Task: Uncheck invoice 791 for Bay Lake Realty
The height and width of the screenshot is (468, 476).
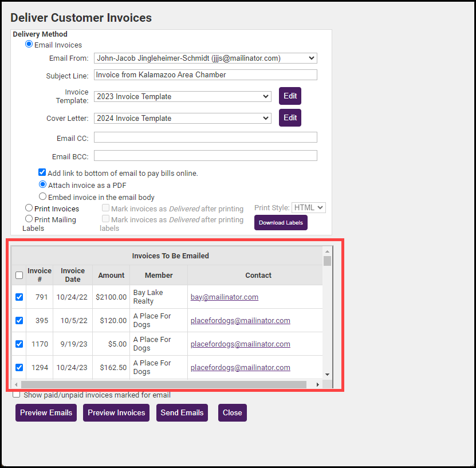Action: [x=19, y=297]
